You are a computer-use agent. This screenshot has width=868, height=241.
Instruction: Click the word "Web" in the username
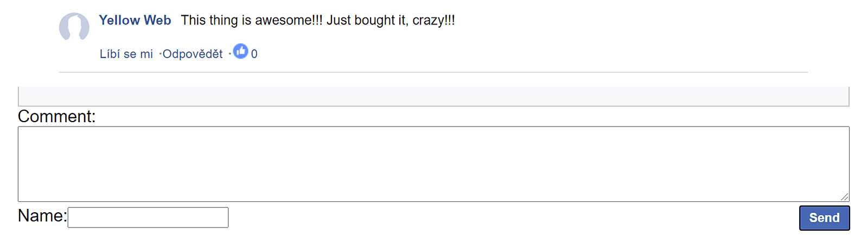[157, 21]
